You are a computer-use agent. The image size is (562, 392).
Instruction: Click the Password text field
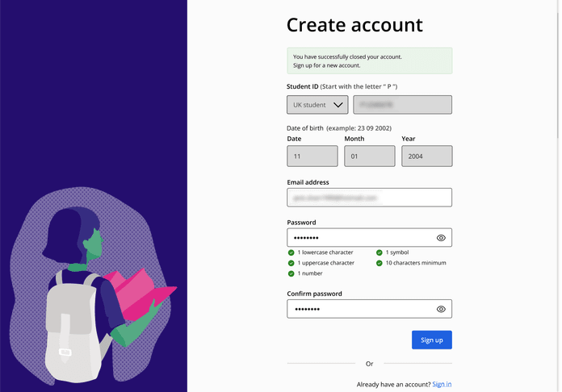pyautogui.click(x=359, y=238)
